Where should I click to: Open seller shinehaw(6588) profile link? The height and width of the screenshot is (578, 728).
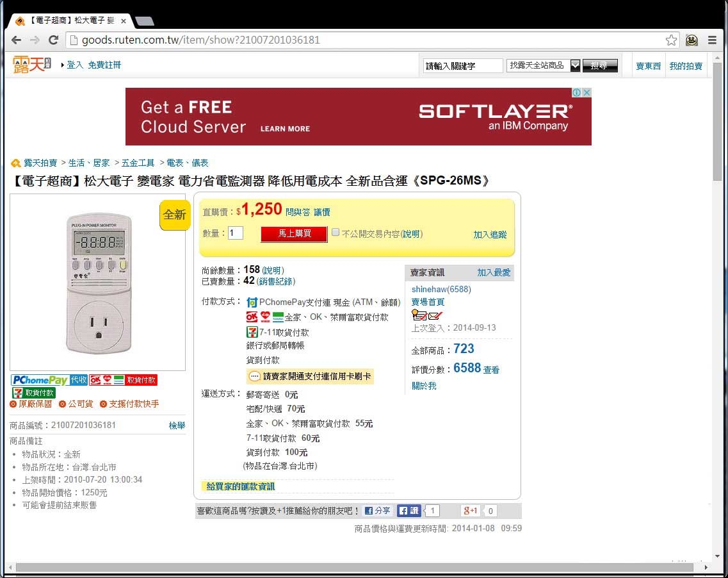(441, 290)
